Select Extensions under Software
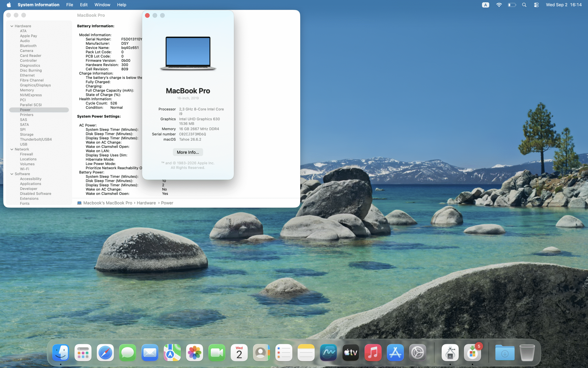Viewport: 588px width, 368px height. click(x=29, y=198)
